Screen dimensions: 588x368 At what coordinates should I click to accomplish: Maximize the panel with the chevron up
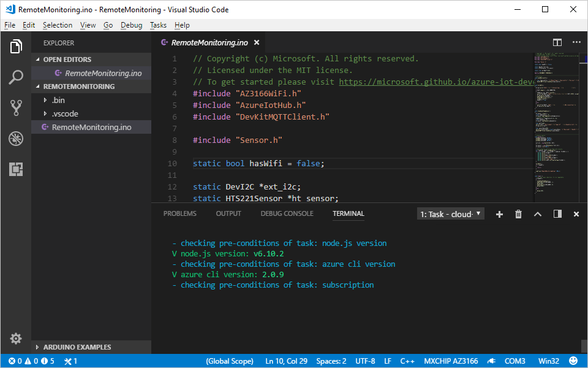click(x=538, y=214)
